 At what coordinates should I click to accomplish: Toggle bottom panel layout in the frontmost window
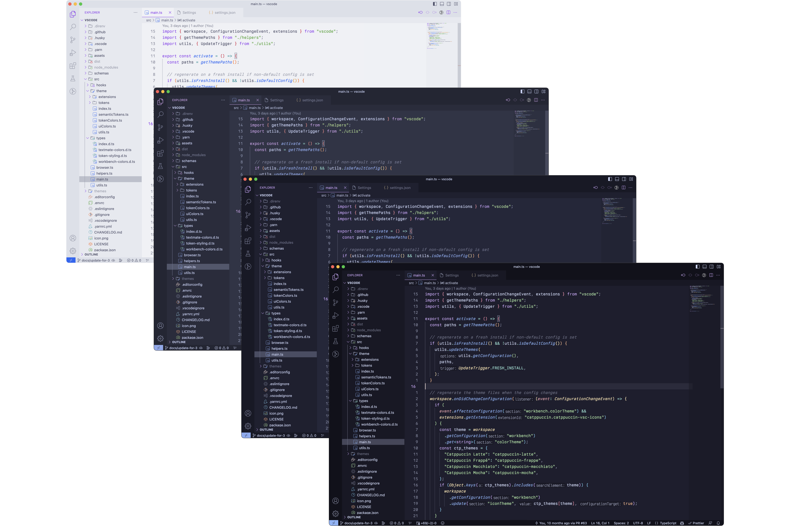[x=704, y=267]
